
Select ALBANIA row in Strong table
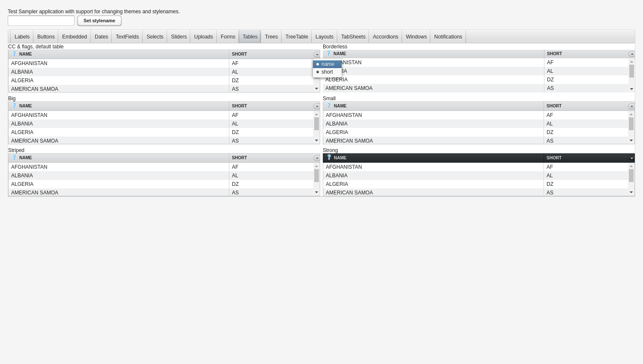475,176
